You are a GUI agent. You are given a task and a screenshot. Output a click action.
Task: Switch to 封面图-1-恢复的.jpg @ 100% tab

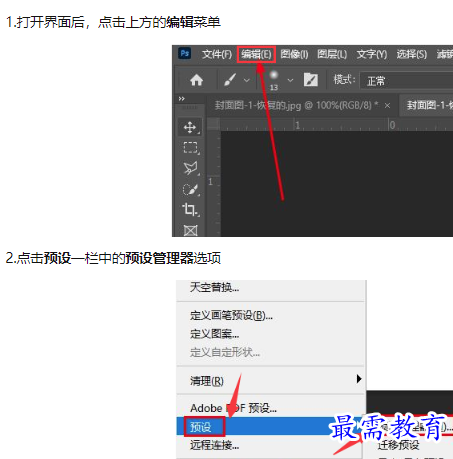(297, 106)
